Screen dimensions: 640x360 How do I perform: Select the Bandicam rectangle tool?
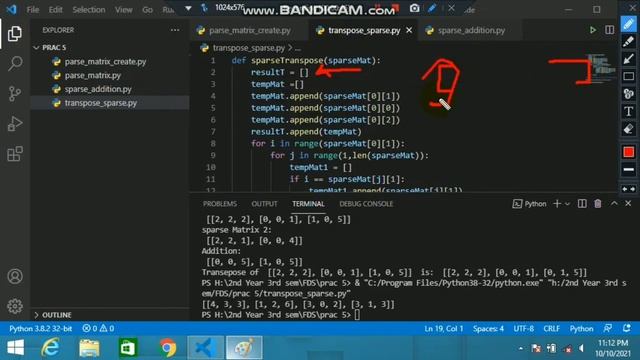pos(629,76)
